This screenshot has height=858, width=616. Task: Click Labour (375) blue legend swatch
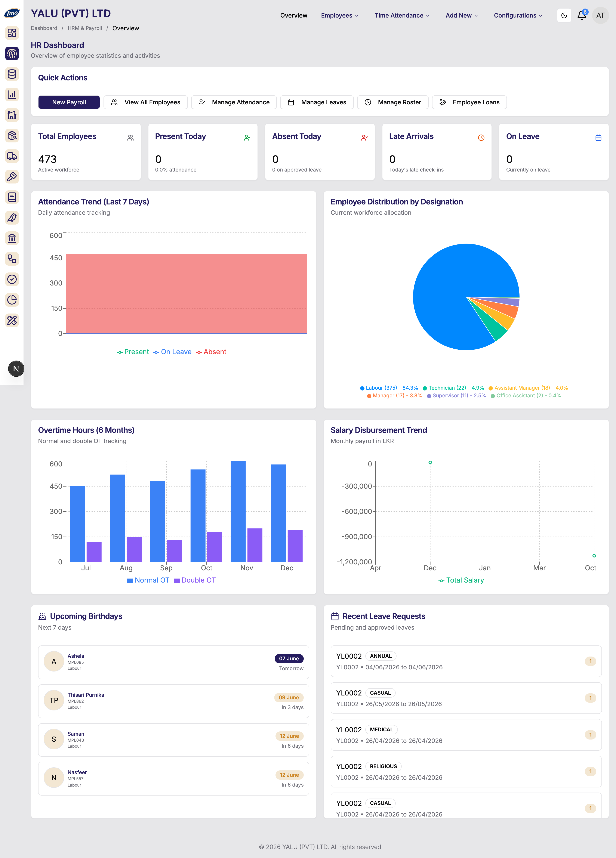[362, 388]
